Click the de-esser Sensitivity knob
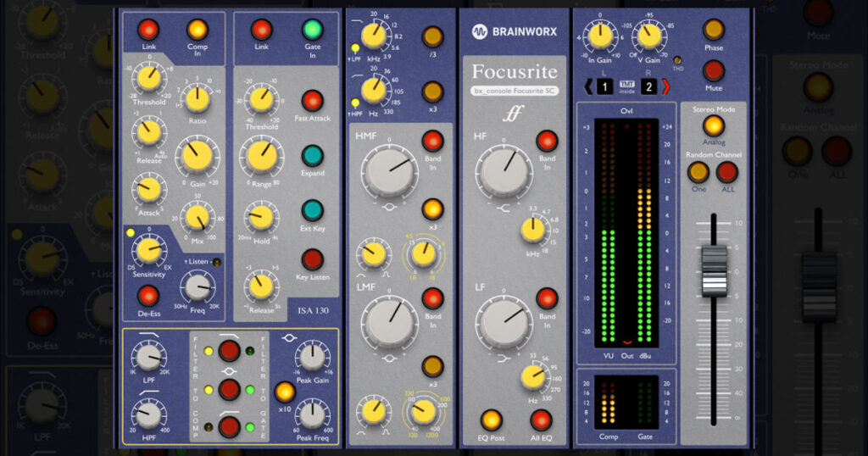 pos(149,249)
